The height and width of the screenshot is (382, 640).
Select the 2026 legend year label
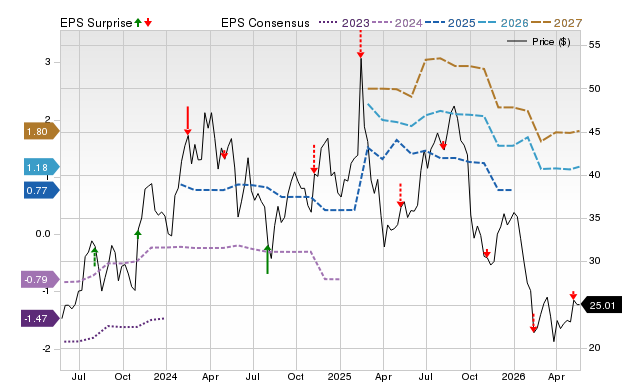(515, 23)
